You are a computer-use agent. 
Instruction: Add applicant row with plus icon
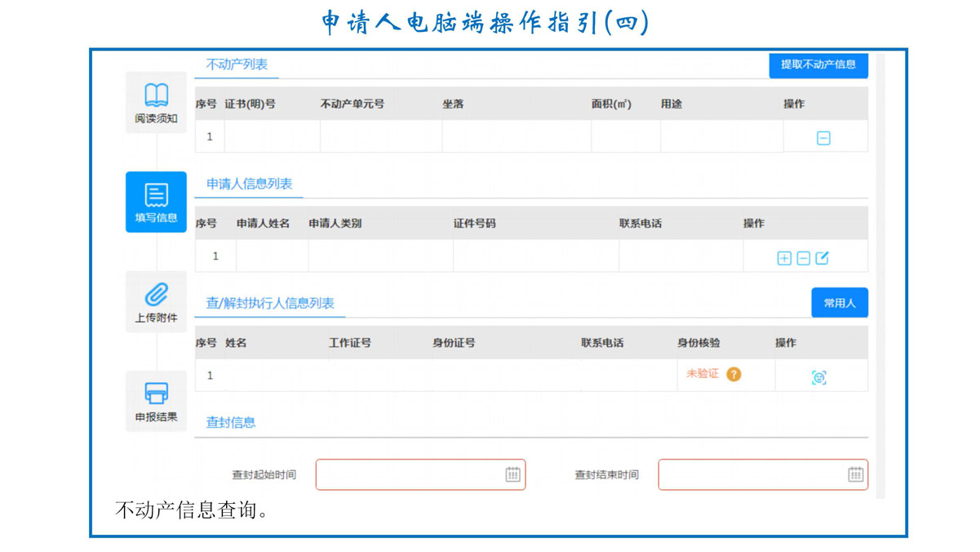(784, 258)
